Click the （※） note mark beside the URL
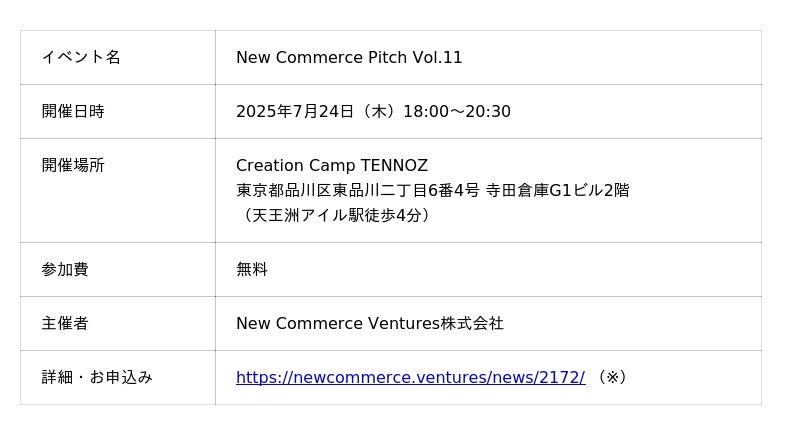800x435 pixels. click(610, 377)
